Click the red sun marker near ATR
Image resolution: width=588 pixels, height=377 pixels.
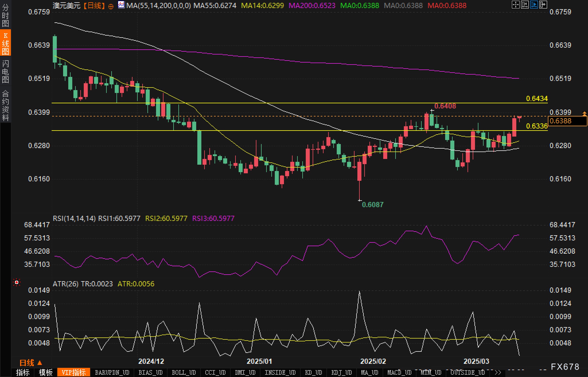(17, 283)
